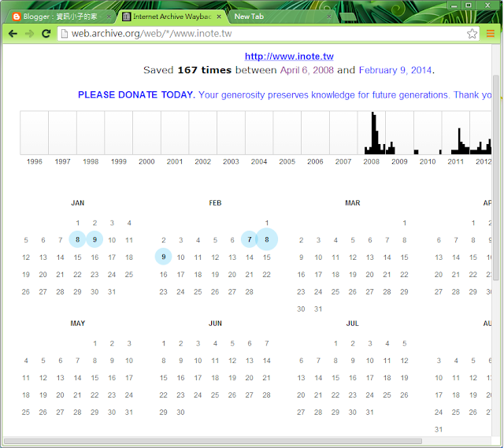Click the PLEASE DONATE TODAY link
The image size is (504, 448).
point(136,94)
